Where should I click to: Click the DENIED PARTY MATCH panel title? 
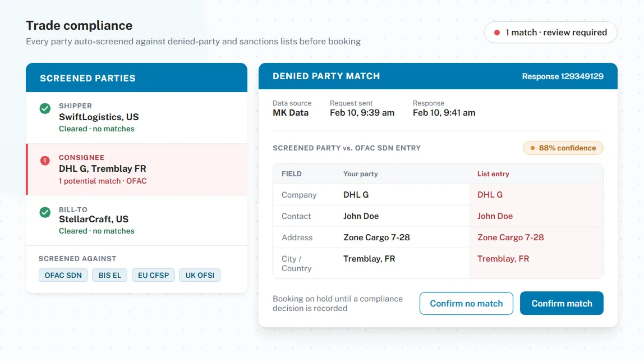coord(326,76)
